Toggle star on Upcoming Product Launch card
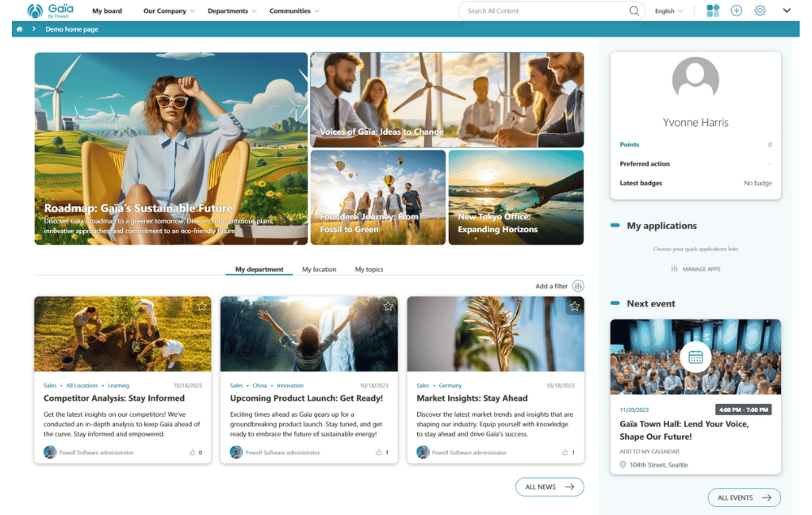The height and width of the screenshot is (515, 812). click(x=388, y=306)
